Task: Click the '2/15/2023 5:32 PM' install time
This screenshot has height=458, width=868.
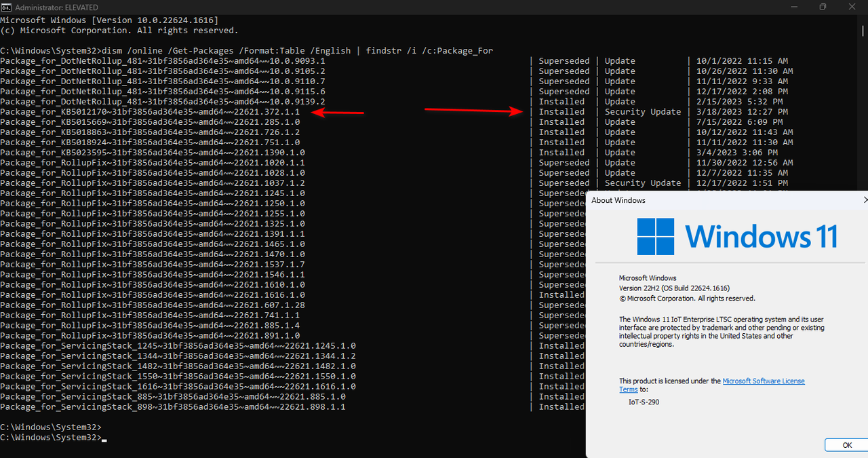Action: pyautogui.click(x=738, y=102)
